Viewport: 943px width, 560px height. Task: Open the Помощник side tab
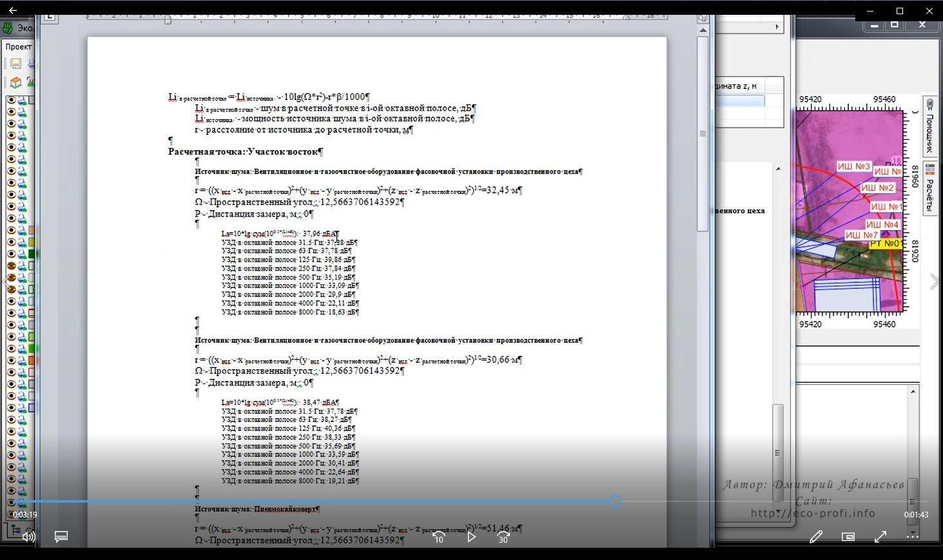[929, 126]
